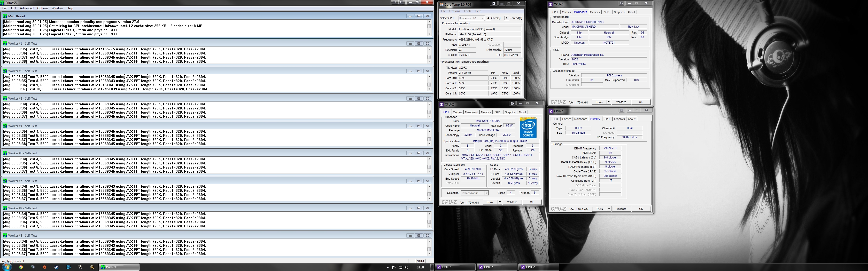This screenshot has height=271, width=868.
Task: Open About tab in CPU-Z CPU window
Action: pos(522,112)
